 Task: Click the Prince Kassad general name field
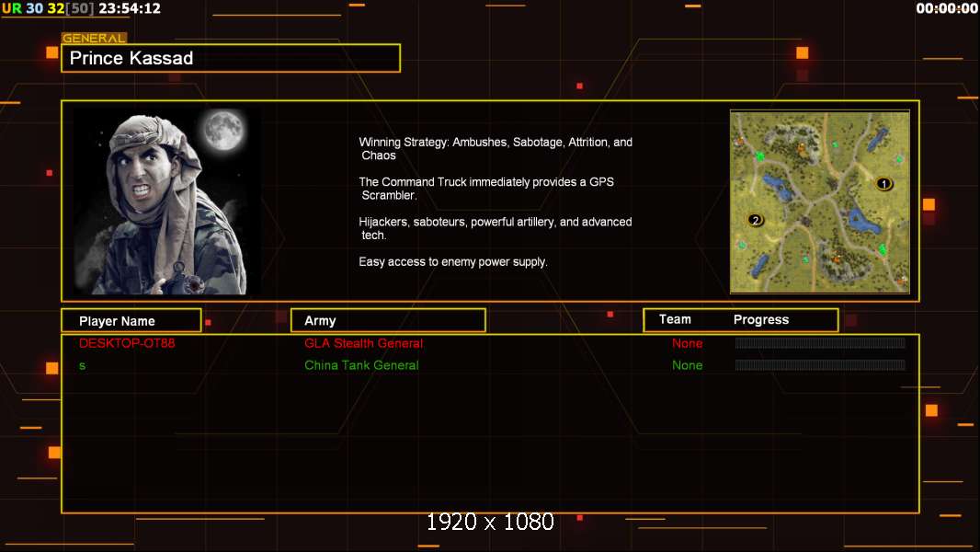click(231, 58)
